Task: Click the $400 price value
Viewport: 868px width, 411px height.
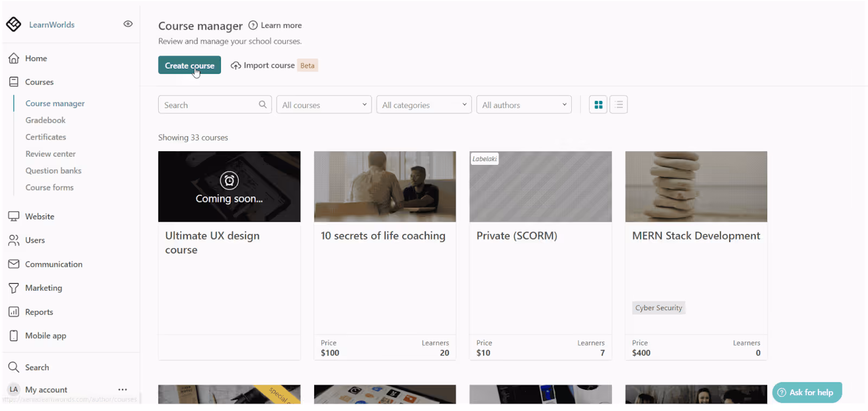Action: pyautogui.click(x=641, y=352)
